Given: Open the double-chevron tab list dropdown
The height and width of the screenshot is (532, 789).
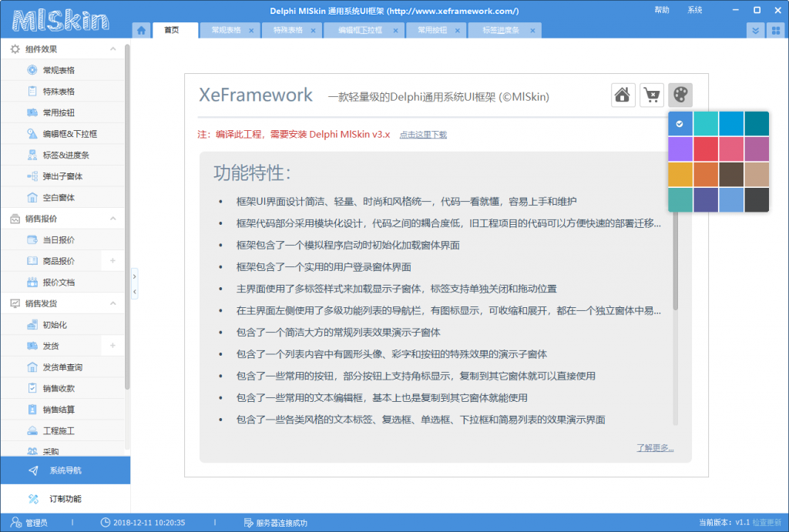Looking at the screenshot, I should (755, 30).
